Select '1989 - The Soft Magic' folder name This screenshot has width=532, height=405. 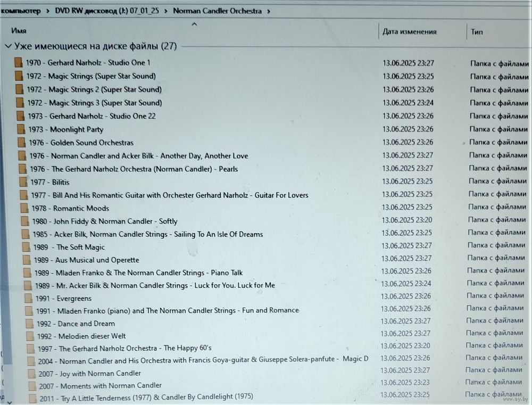(x=69, y=247)
